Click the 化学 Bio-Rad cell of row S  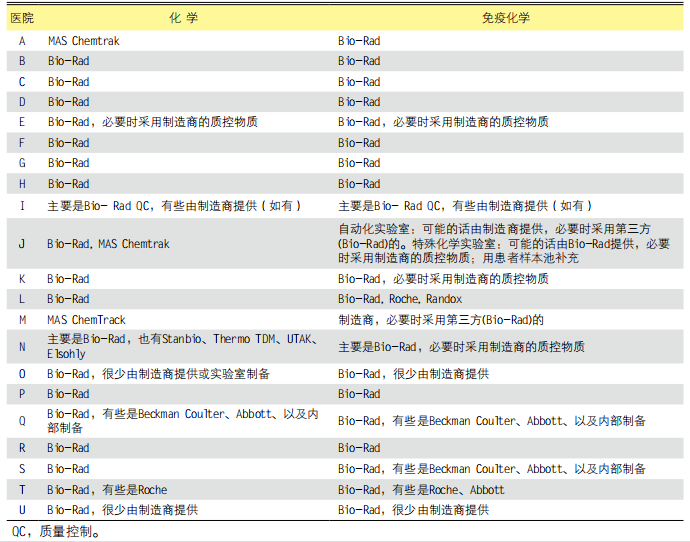[x=68, y=469]
